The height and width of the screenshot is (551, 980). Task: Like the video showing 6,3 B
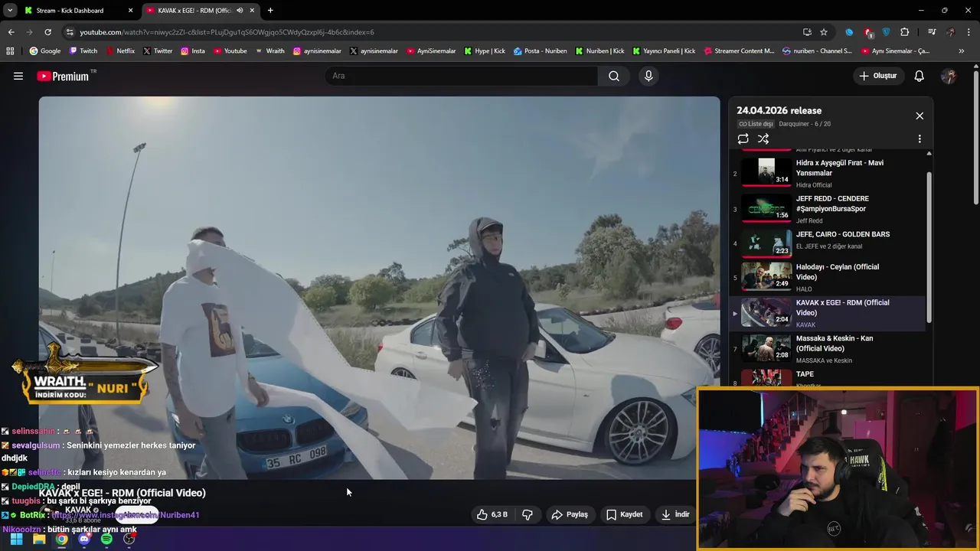point(492,514)
